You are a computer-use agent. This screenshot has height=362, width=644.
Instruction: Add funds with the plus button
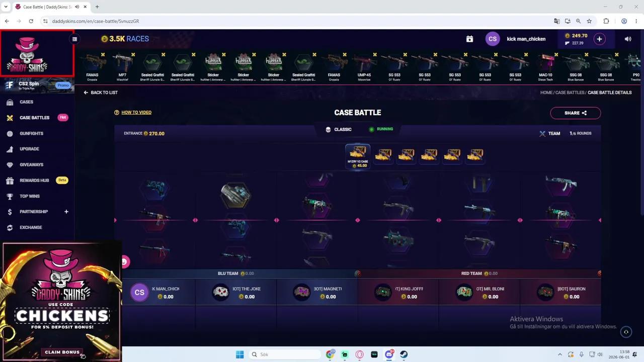599,39
